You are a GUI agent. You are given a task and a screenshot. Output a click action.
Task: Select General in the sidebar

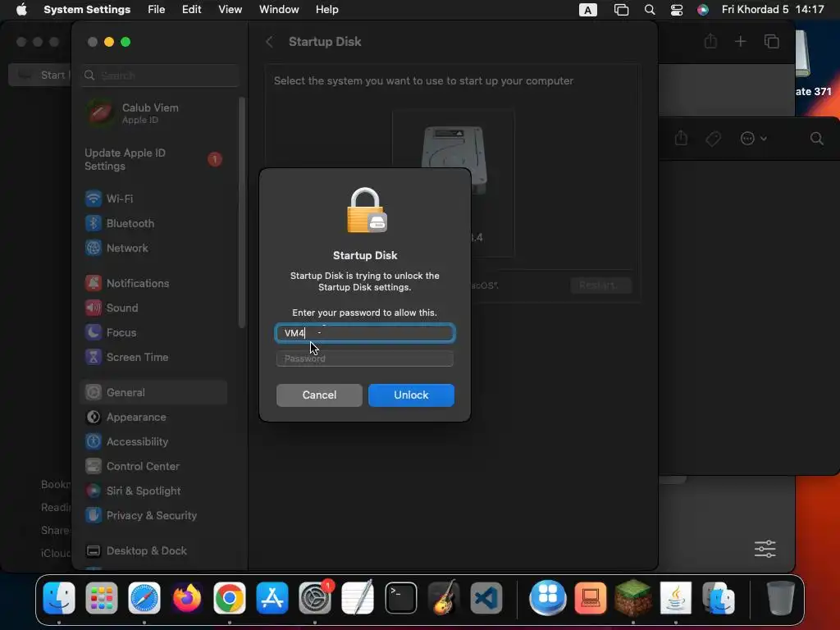pos(153,392)
